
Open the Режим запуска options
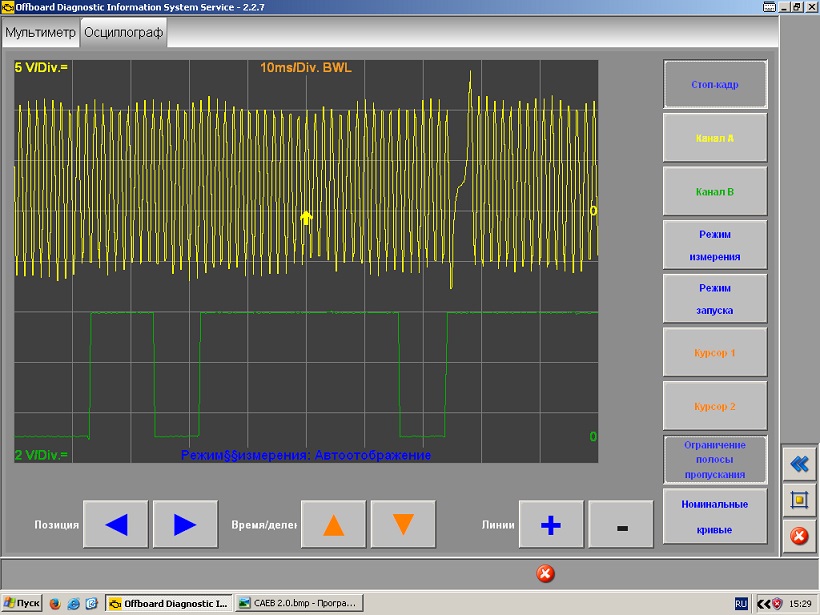(x=715, y=299)
